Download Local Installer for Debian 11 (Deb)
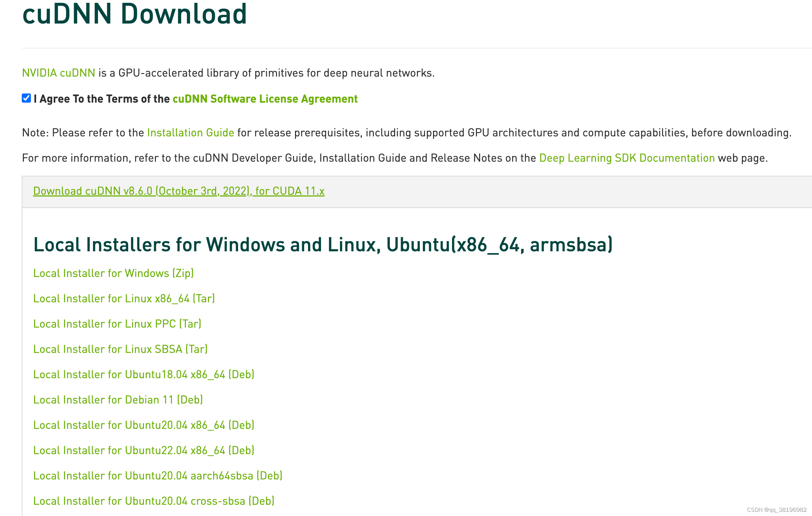 tap(118, 400)
